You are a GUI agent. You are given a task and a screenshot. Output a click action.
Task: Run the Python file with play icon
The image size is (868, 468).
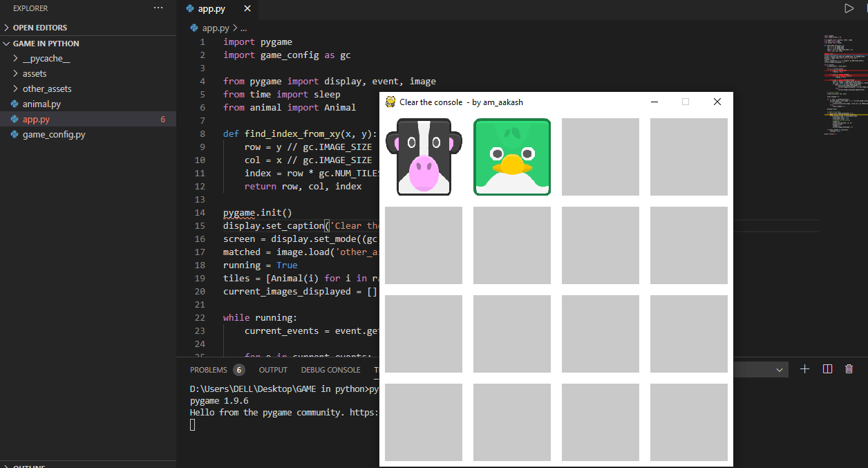(849, 8)
